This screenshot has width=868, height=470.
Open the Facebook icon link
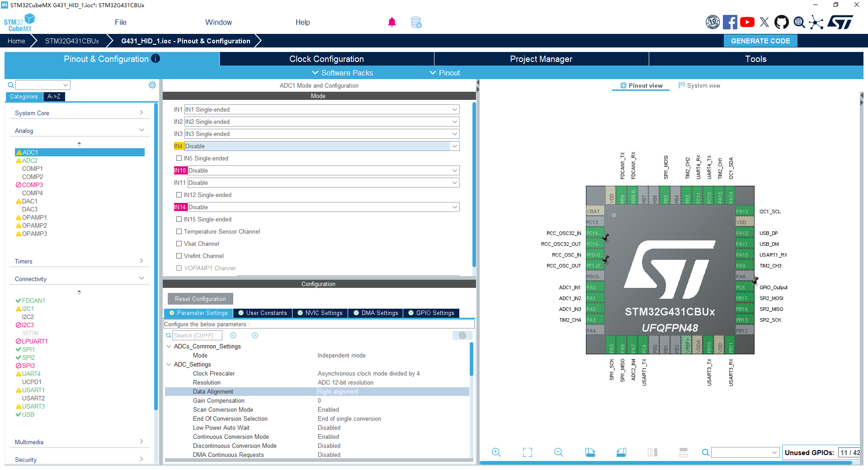[x=730, y=22]
